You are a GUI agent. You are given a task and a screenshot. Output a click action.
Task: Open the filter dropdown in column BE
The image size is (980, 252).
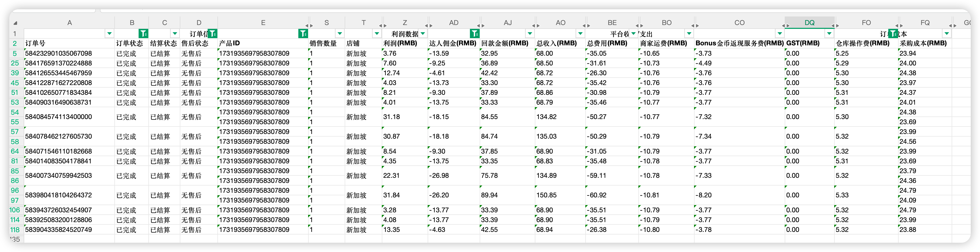(633, 33)
